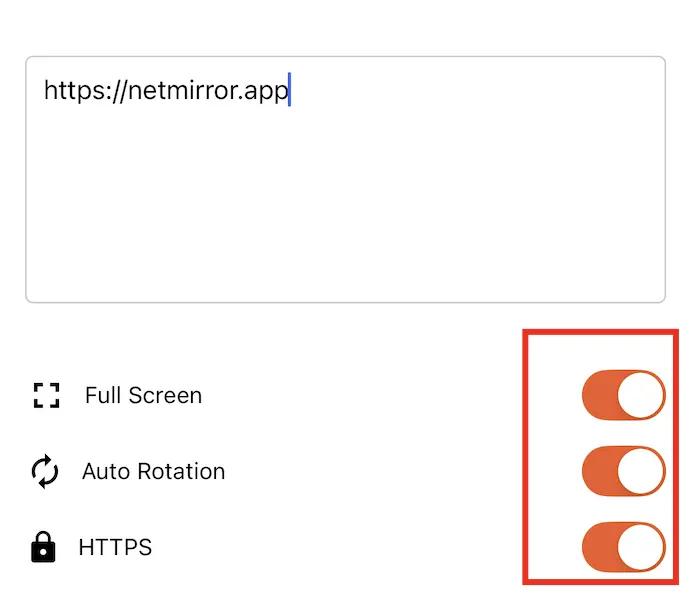Viewport: 680px width, 604px height.
Task: Click the Auto Rotation circular arrows icon
Action: [x=45, y=471]
